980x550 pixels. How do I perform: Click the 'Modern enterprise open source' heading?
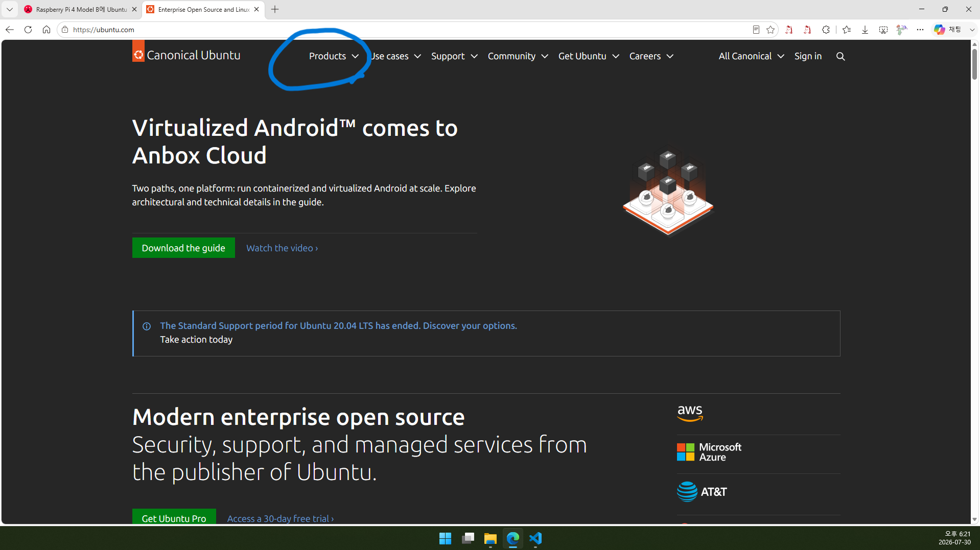pyautogui.click(x=298, y=417)
